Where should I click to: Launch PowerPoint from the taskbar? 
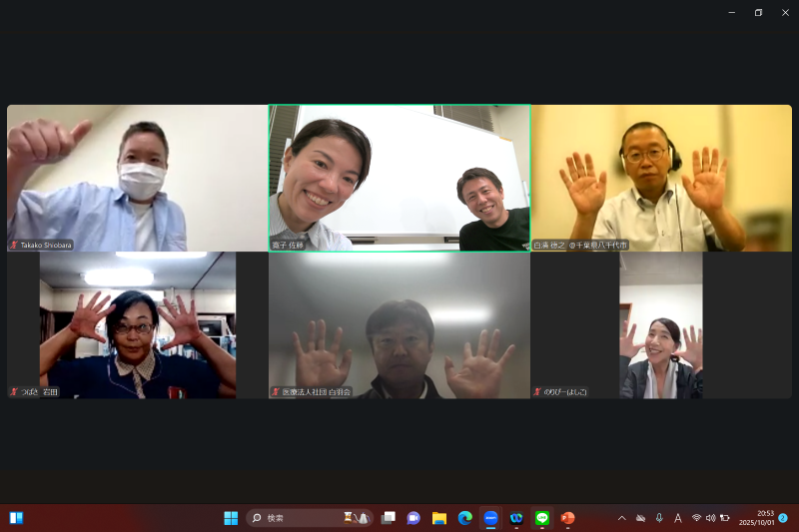point(567,518)
